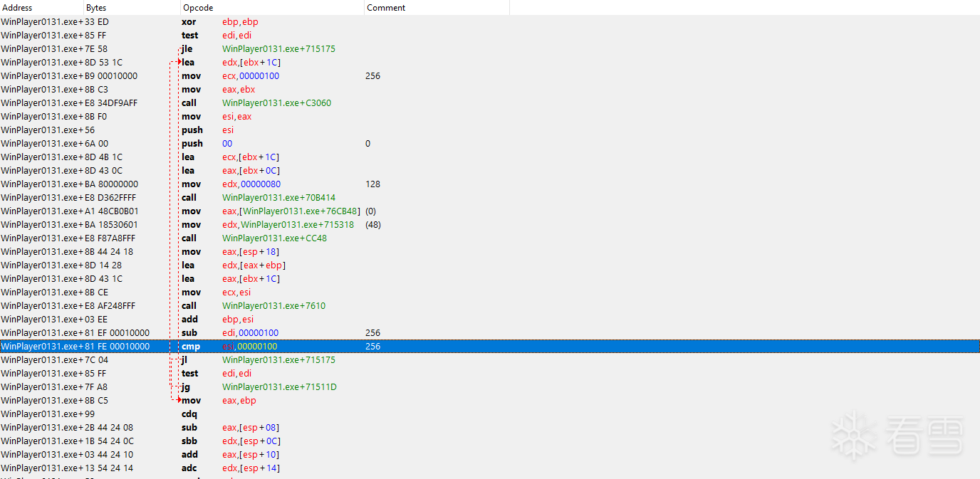Viewport: 980px width, 479px height.
Task: Select the 'mov ecx,00000100' instruction
Action: pyautogui.click(x=490, y=76)
